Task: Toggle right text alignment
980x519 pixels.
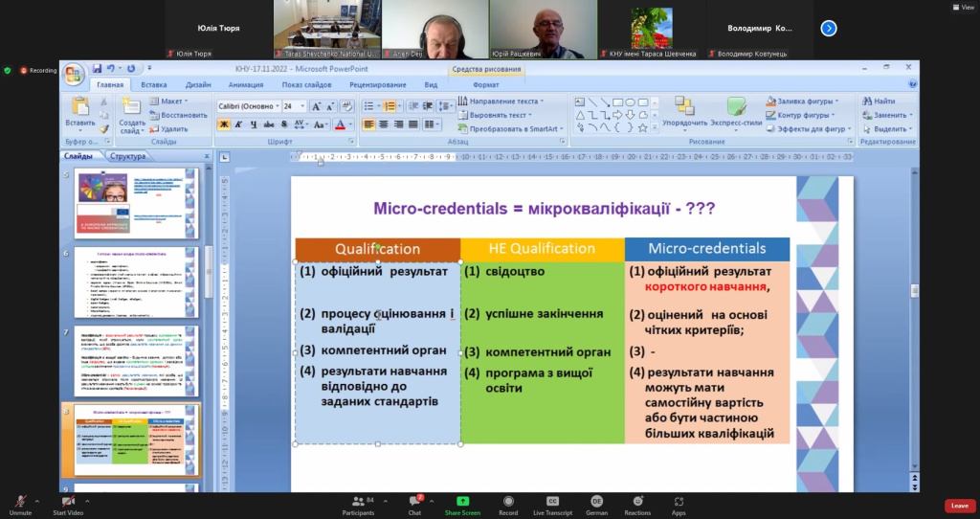Action: [398, 124]
